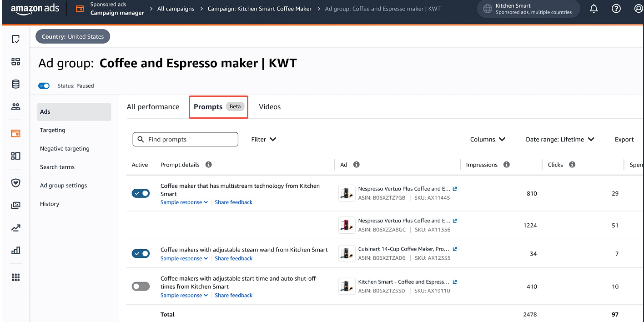Click the info icon beside Impressions

[506, 165]
